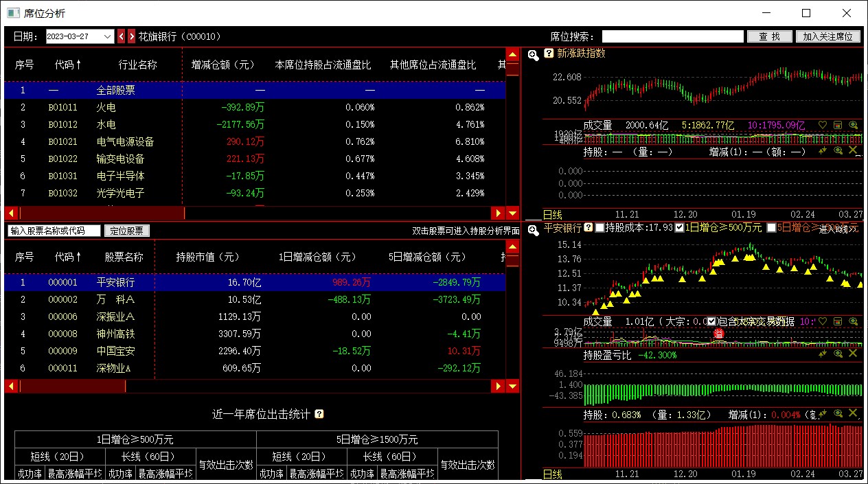Viewport: 868px width, 484px height.
Task: Enable the 持股成本 checkbox
Action: click(x=599, y=227)
